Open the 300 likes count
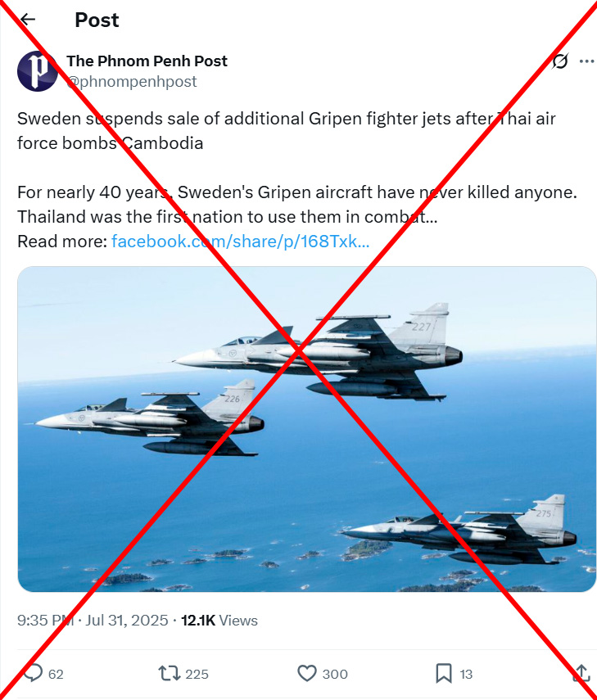The width and height of the screenshot is (597, 700). (335, 674)
